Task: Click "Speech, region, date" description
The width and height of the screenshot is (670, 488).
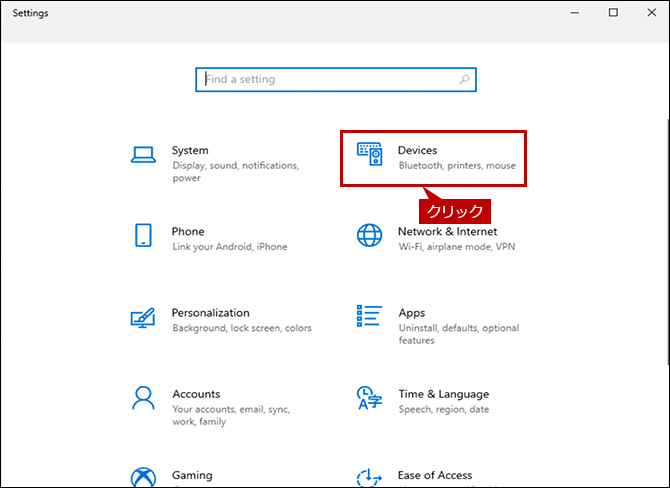Action: click(444, 409)
